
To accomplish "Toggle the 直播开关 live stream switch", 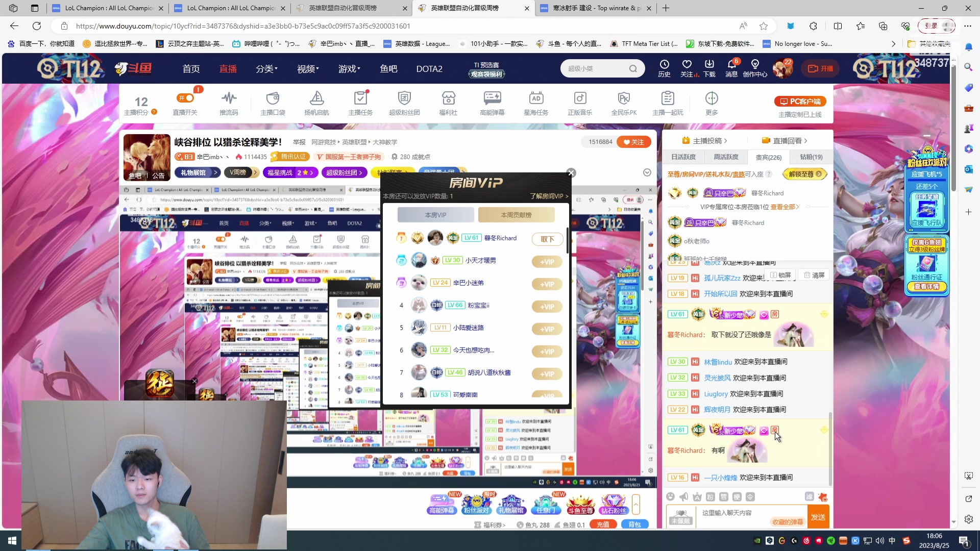I will tap(185, 98).
